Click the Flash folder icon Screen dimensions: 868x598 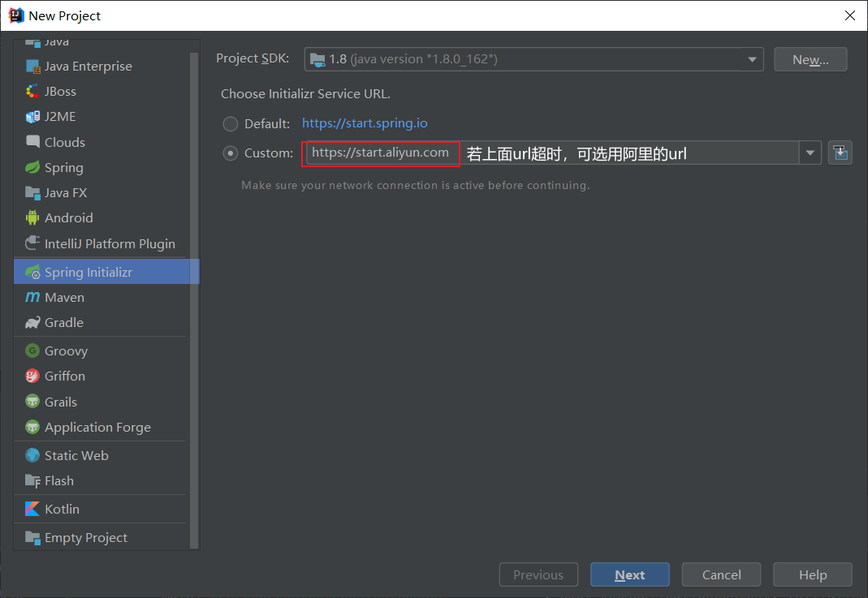(32, 480)
